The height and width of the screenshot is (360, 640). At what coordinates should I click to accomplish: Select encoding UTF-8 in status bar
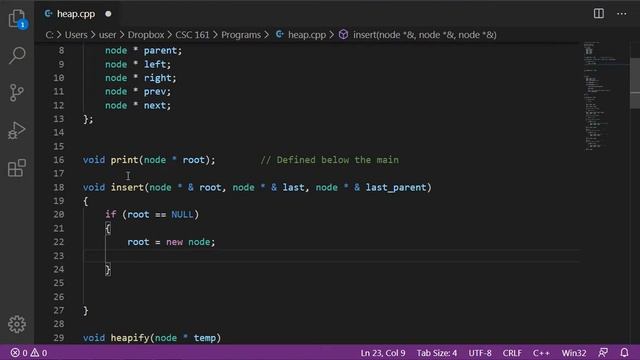(x=480, y=353)
